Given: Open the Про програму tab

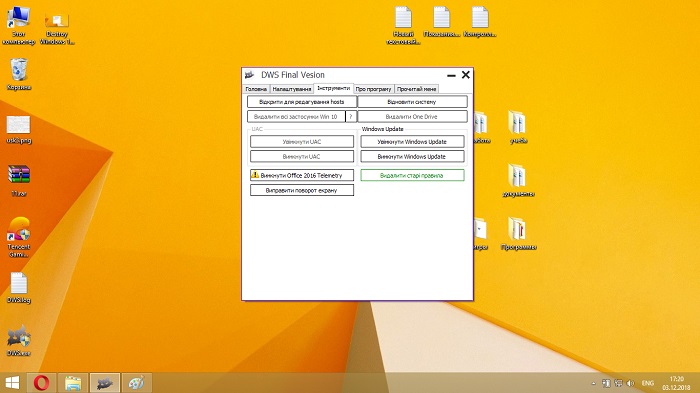Looking at the screenshot, I should [373, 89].
